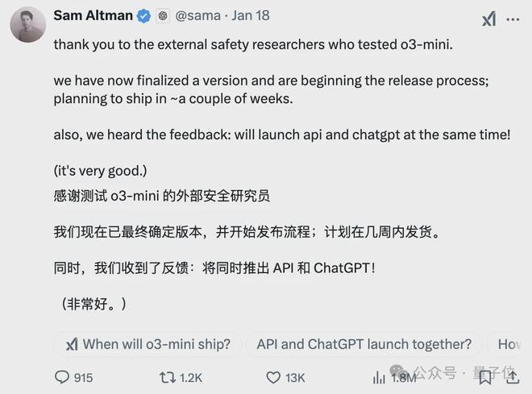Click the partially visible 'How' suggestion chip
This screenshot has width=532, height=394.
click(509, 345)
